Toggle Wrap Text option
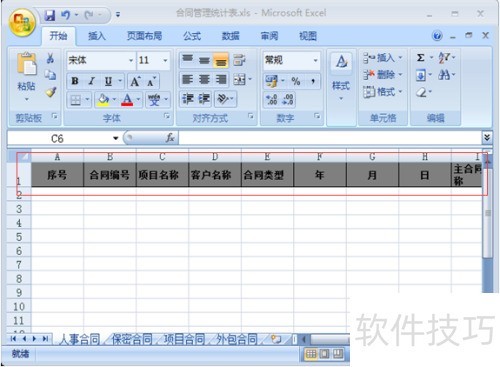Image resolution: width=500 pixels, height=367 pixels. click(239, 60)
